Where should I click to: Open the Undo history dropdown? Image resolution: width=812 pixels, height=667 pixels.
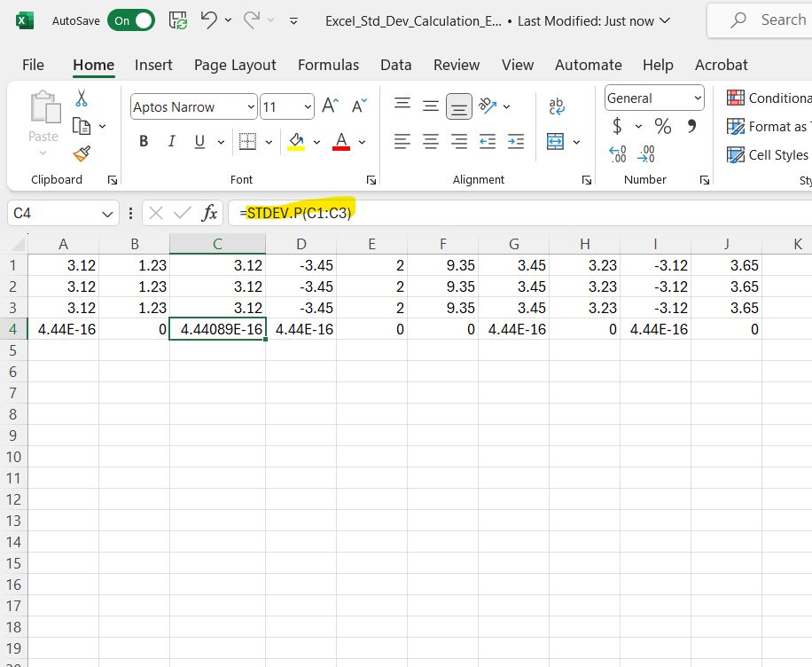click(229, 20)
